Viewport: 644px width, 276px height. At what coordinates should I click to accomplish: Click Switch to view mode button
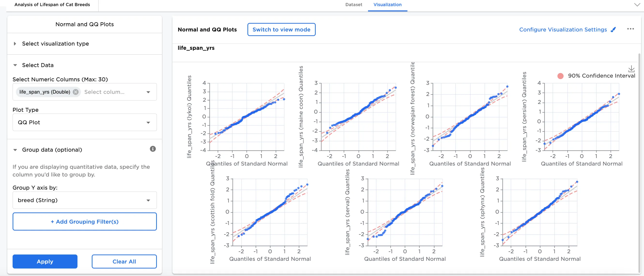(281, 30)
